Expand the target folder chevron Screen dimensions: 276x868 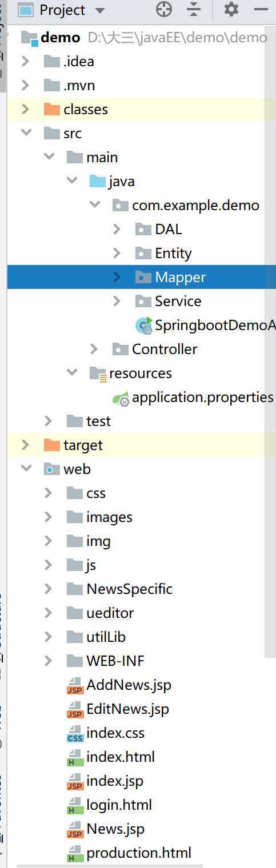click(x=25, y=445)
